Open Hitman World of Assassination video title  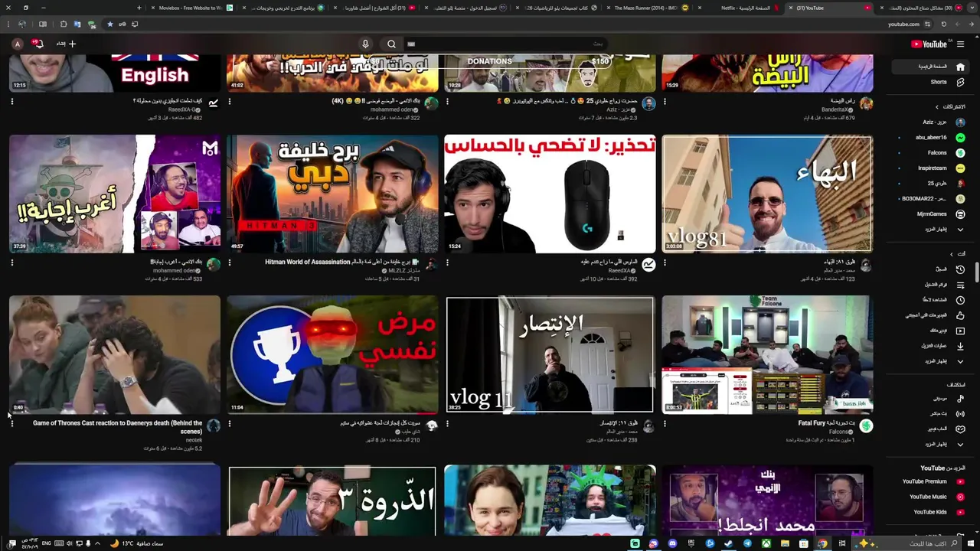click(342, 262)
